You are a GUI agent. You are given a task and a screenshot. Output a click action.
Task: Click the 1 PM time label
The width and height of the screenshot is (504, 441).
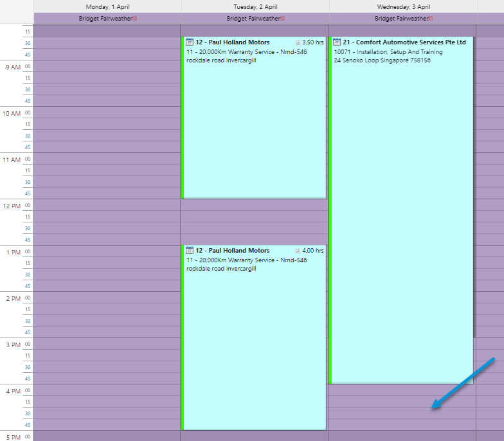(14, 252)
